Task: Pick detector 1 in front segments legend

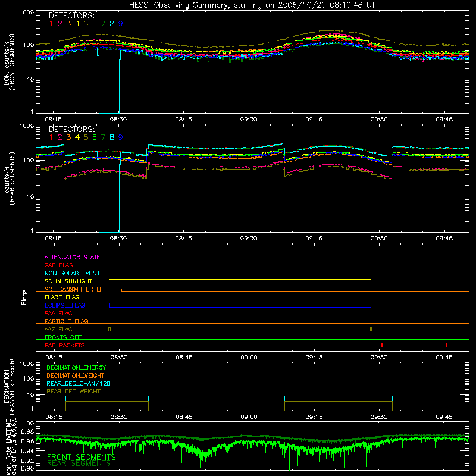Action: 51,24
